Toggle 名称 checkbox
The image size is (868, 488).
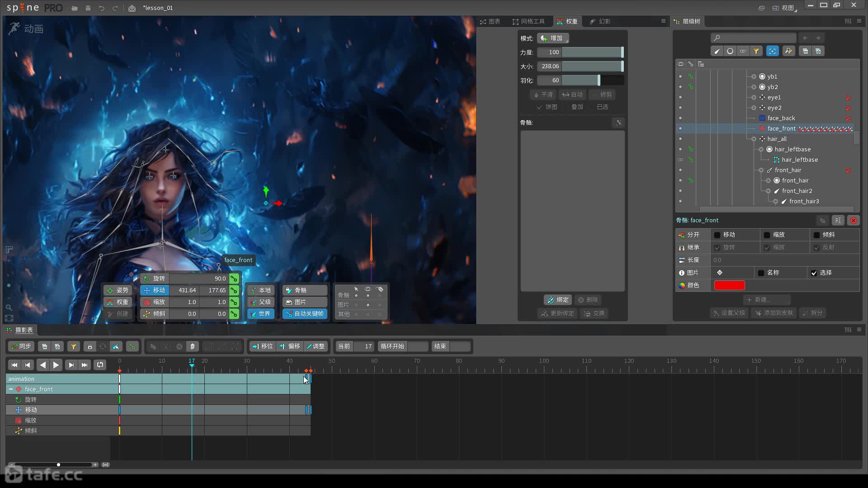point(761,273)
